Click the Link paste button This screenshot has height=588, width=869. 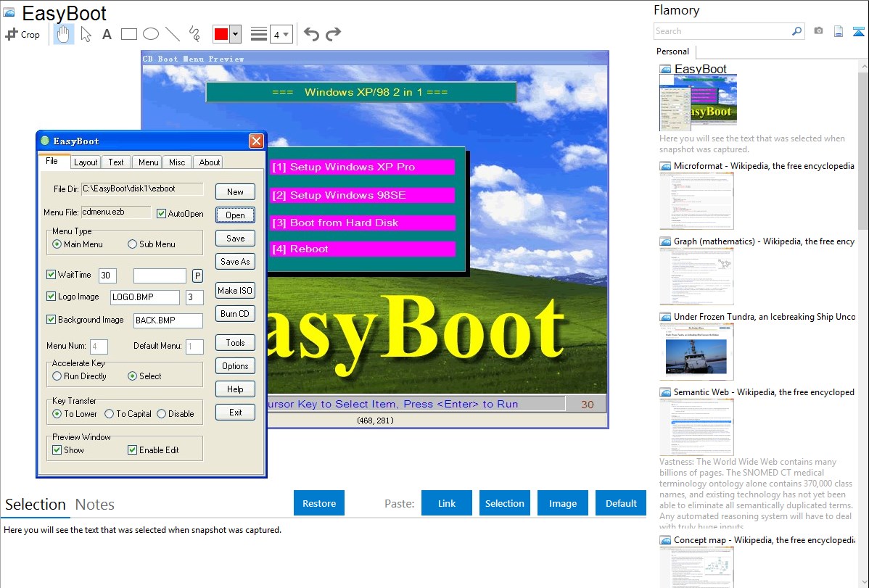pyautogui.click(x=447, y=503)
